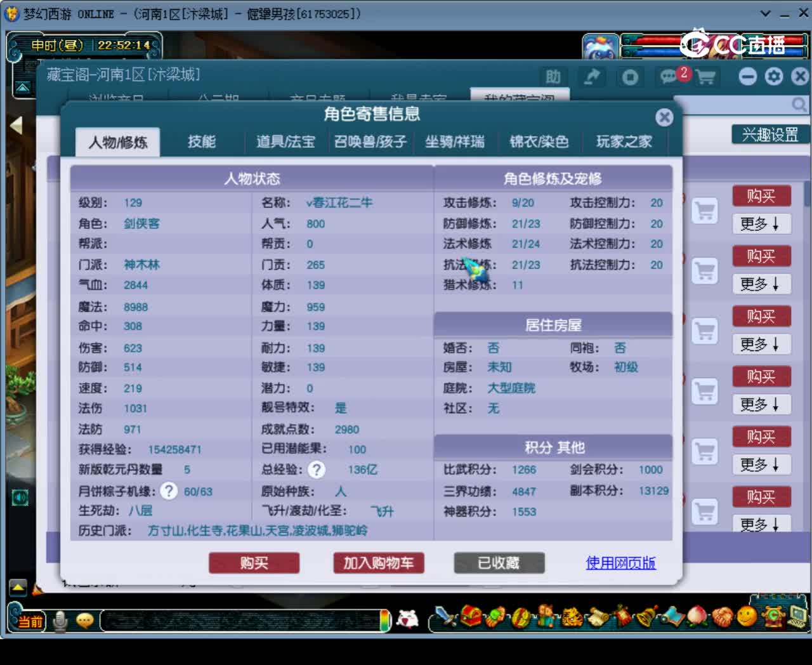Click the red 购买 button at the dialog bottom
Viewport: 812px width, 665px height.
254,563
